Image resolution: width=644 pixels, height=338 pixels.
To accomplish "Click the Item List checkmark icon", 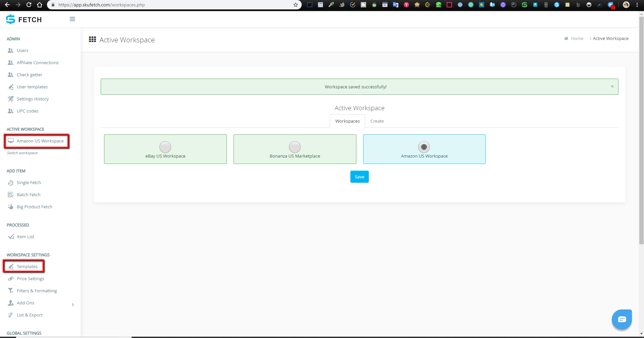I will click(x=11, y=237).
